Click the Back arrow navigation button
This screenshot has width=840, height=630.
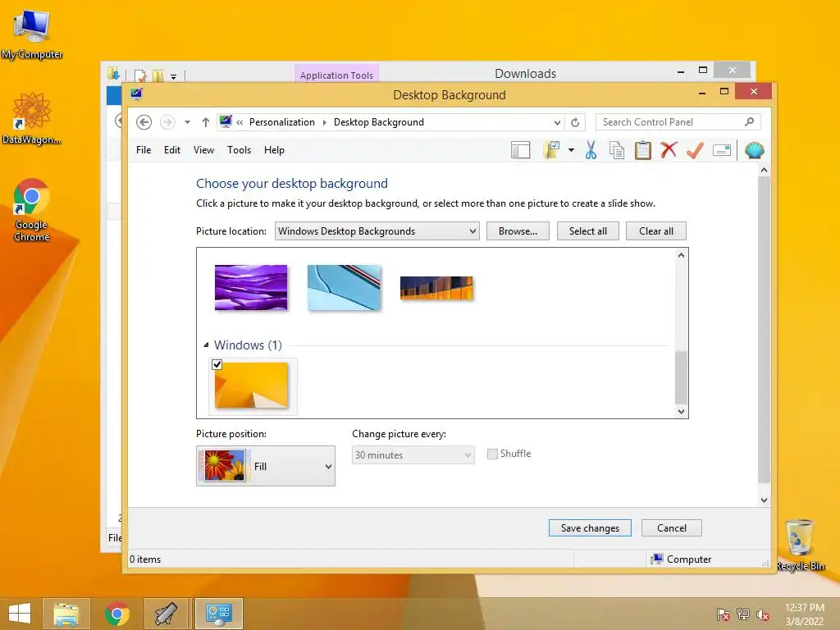pyautogui.click(x=144, y=122)
